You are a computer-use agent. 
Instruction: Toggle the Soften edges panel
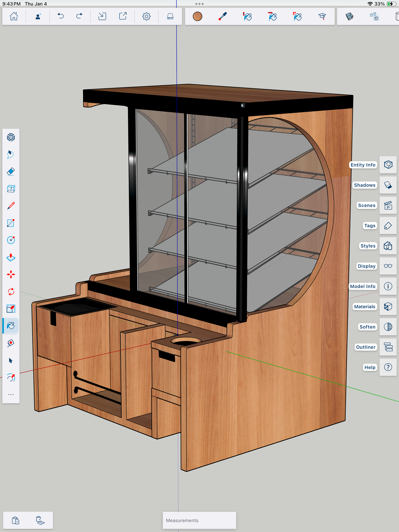click(x=388, y=327)
